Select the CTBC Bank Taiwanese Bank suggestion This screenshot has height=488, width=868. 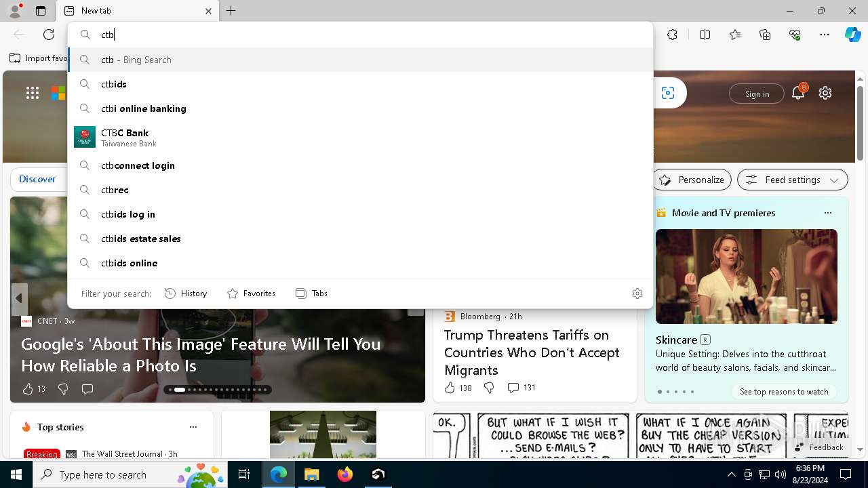click(x=360, y=137)
